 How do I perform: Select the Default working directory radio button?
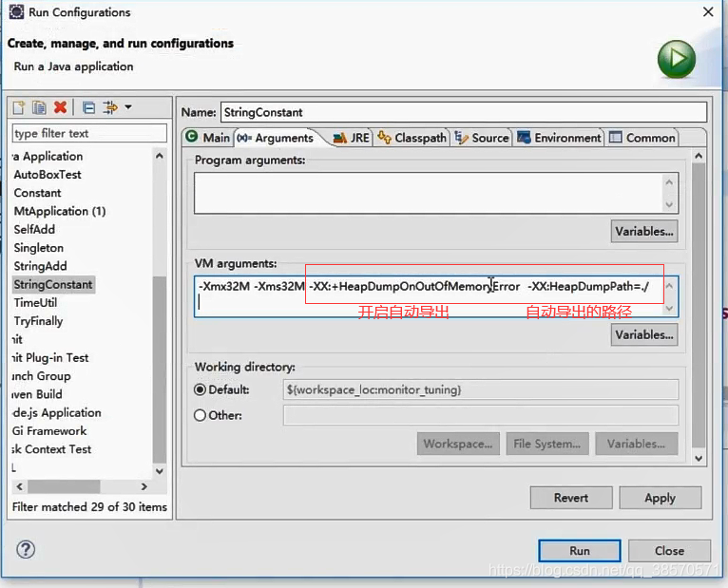[x=201, y=389]
